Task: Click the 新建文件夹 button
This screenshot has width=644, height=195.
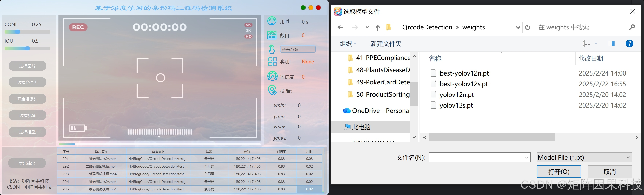Action: click(386, 43)
